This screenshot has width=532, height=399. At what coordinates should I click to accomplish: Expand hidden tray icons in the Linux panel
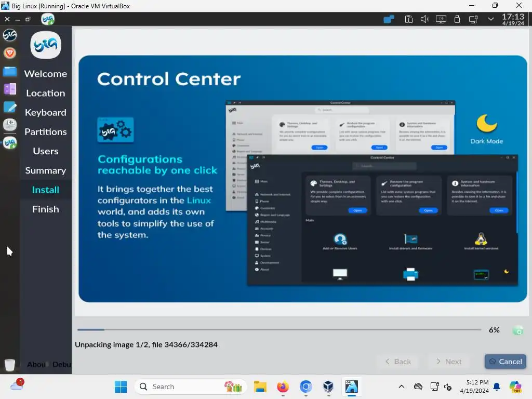[490, 19]
